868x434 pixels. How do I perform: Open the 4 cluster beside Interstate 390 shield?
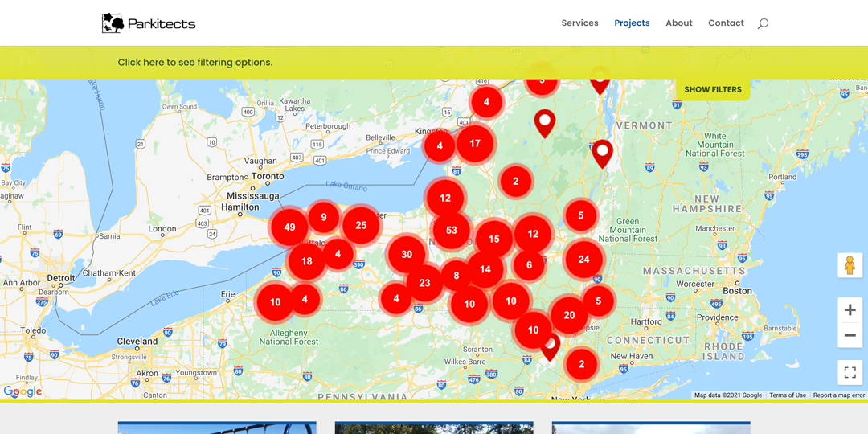[x=338, y=254]
